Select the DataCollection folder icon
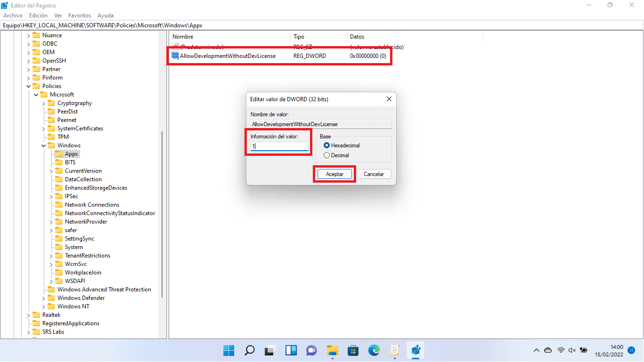The height and width of the screenshot is (362, 644). click(59, 179)
